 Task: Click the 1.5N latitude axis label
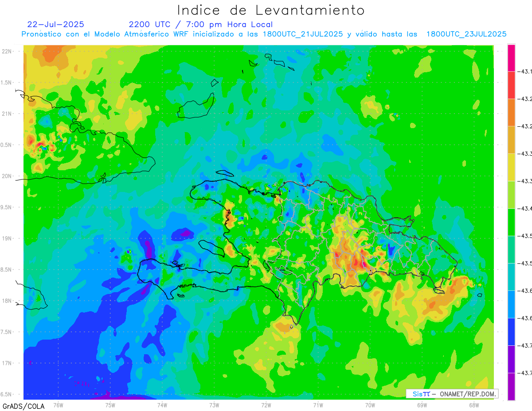7,82
